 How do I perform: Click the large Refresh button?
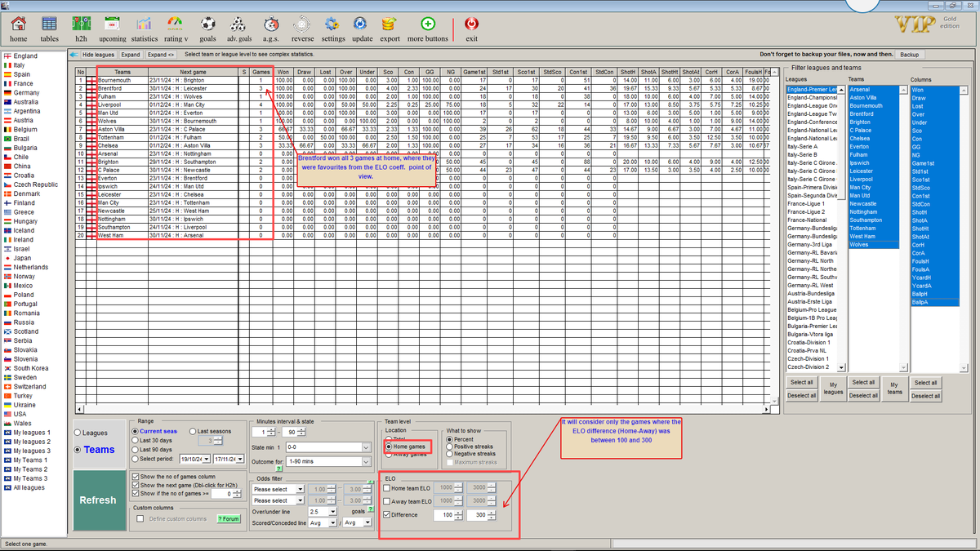(98, 500)
